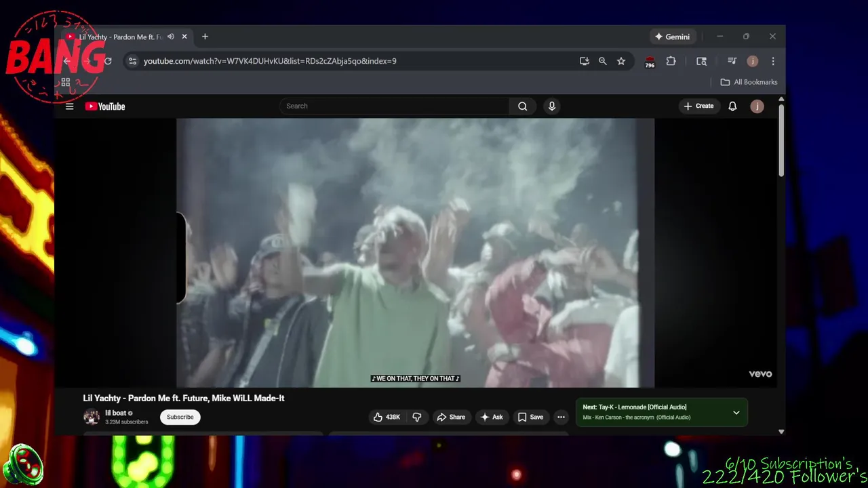
Task: Mute the tab using the speaker icon
Action: (171, 37)
